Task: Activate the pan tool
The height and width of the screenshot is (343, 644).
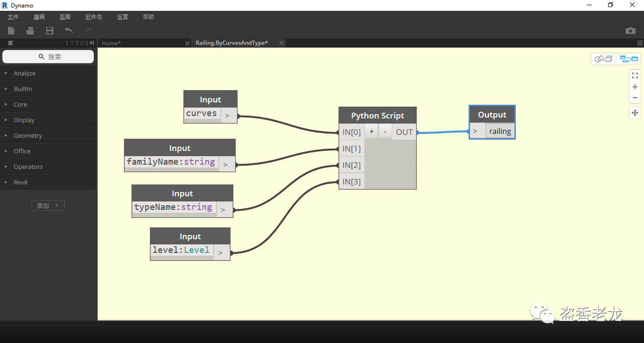Action: [635, 113]
